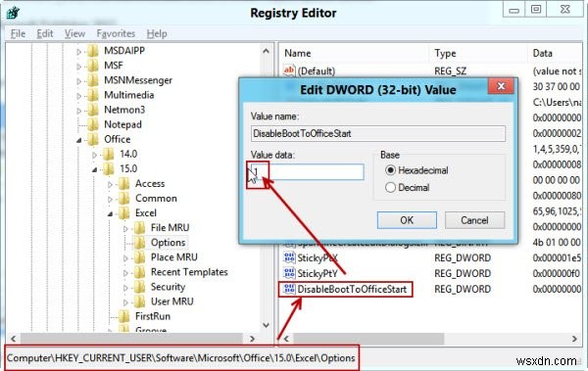The width and height of the screenshot is (588, 371).
Task: Select the Excel folder icon
Action: tap(123, 212)
